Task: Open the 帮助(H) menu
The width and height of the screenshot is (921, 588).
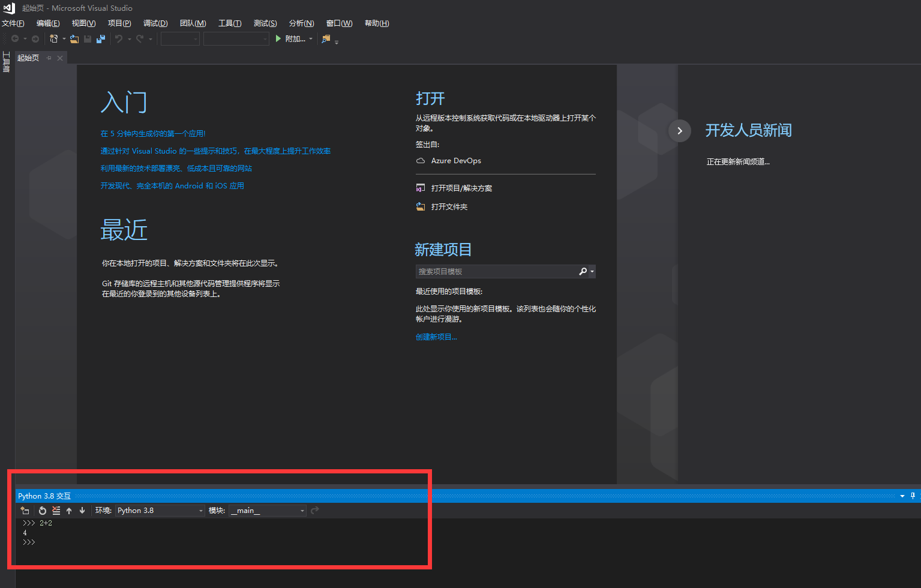Action: (x=377, y=23)
